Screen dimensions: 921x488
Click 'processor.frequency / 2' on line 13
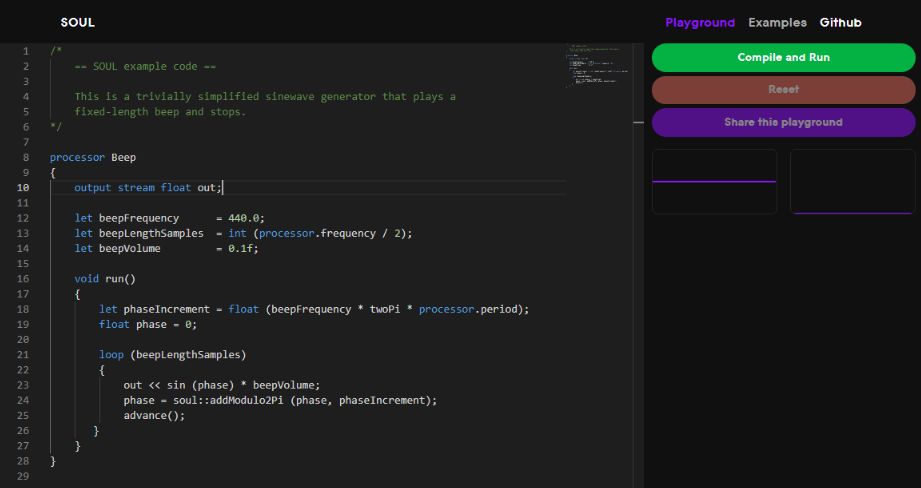tap(330, 233)
